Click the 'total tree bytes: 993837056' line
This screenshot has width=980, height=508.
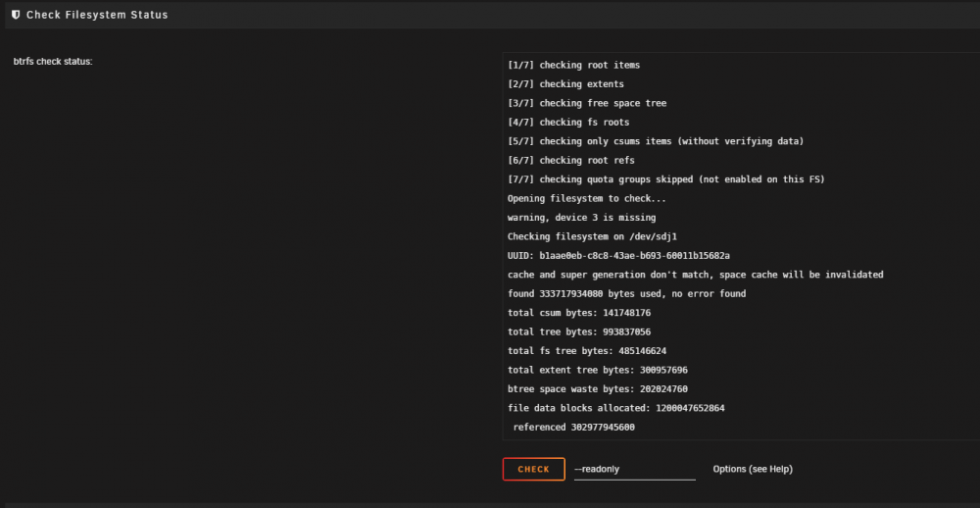[579, 332]
